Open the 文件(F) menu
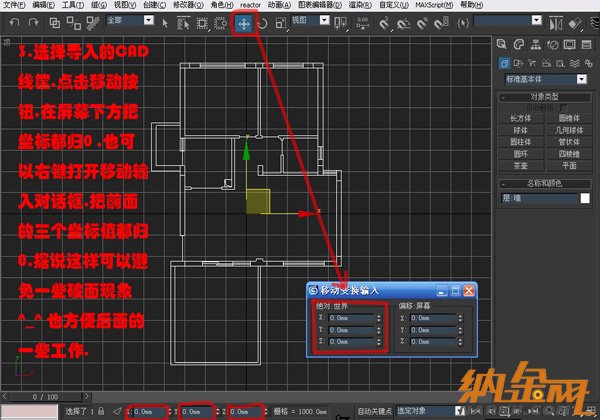This screenshot has height=420, width=600. click(x=14, y=5)
